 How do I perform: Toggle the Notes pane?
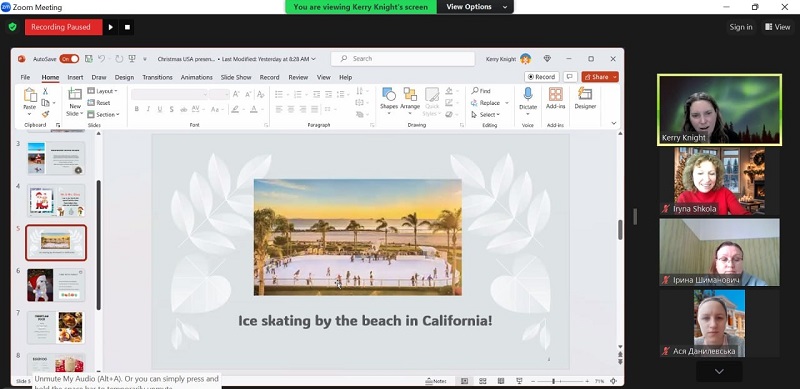pos(436,381)
